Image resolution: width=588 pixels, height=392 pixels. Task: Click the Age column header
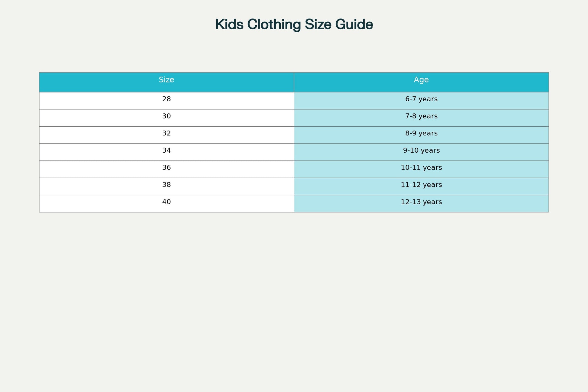[x=421, y=80]
